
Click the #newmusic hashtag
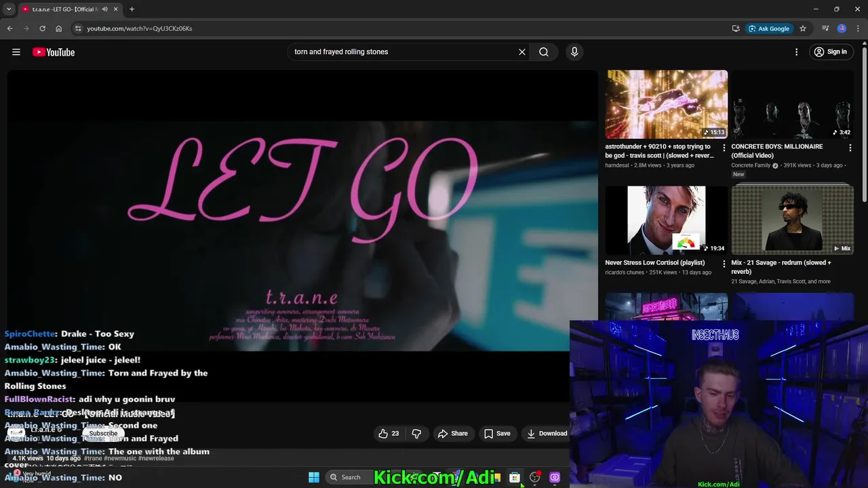tap(119, 459)
